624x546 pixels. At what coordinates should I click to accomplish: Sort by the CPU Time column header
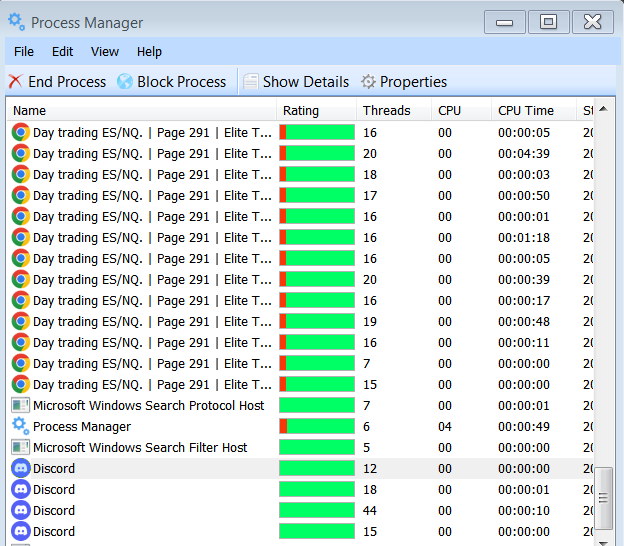point(534,110)
